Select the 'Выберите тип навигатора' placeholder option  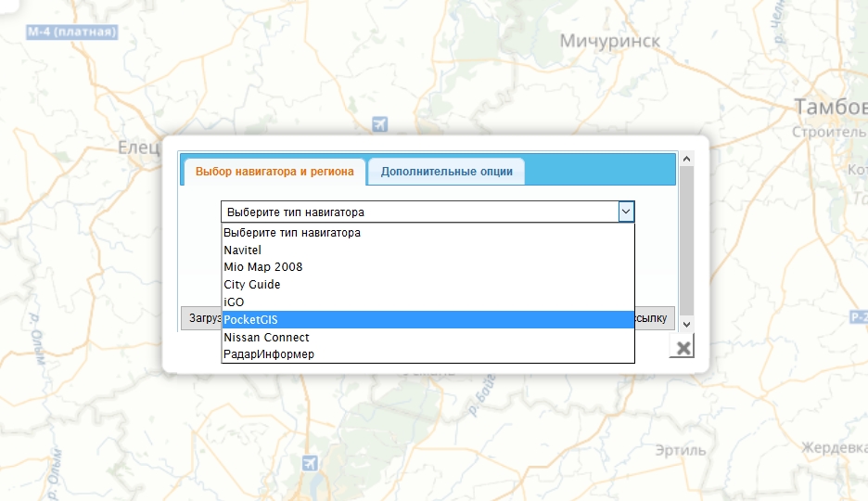tap(292, 233)
